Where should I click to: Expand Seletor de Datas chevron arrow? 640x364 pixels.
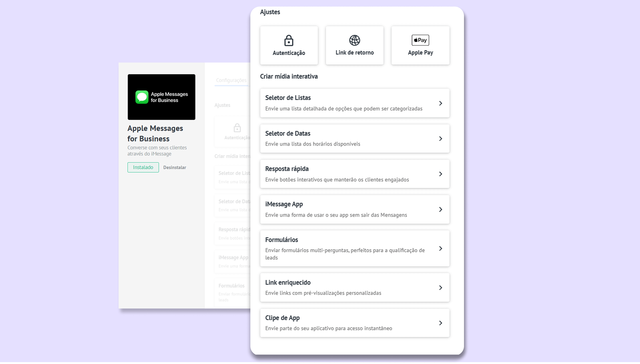tap(440, 139)
